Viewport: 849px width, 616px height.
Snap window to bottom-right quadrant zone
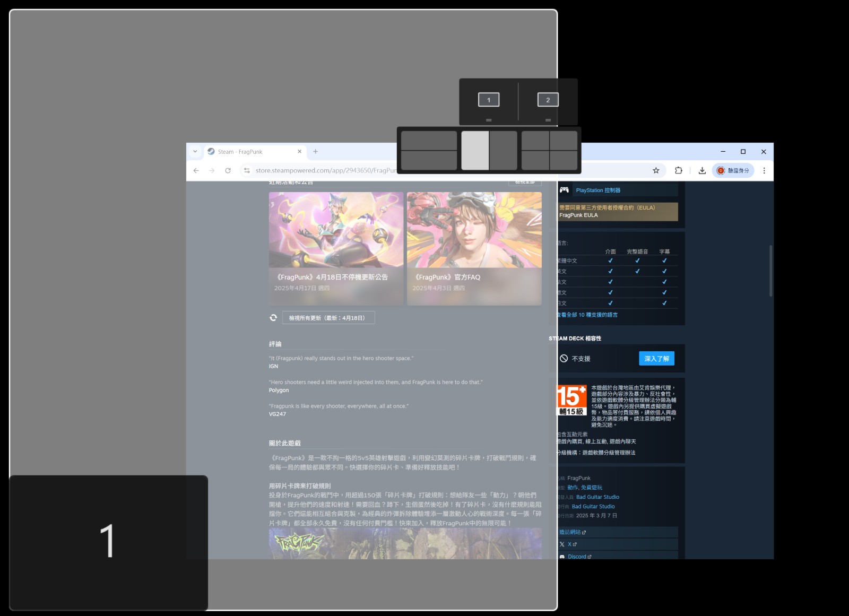564,160
